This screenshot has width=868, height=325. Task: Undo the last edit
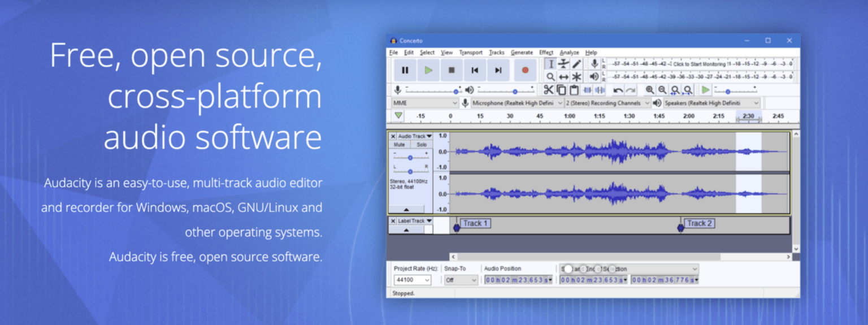[x=618, y=90]
